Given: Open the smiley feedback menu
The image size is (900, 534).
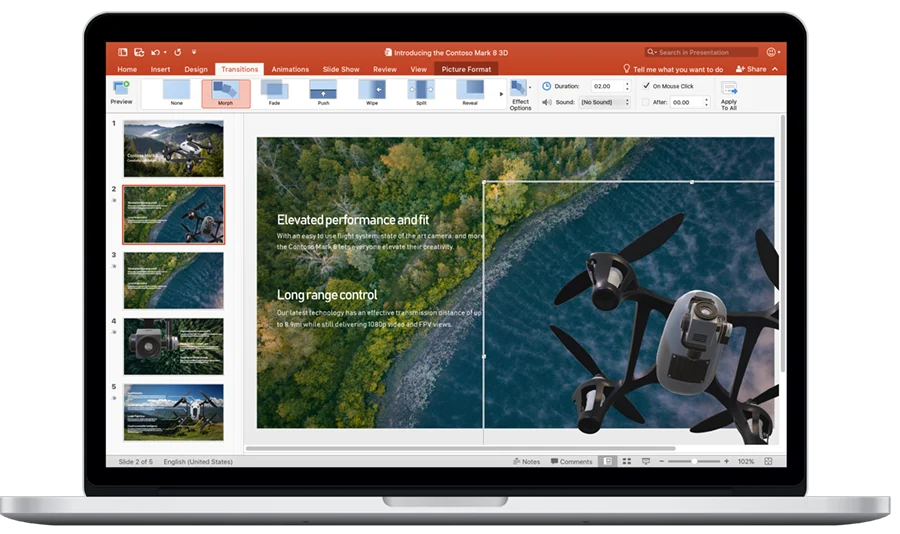Looking at the screenshot, I should [x=773, y=52].
